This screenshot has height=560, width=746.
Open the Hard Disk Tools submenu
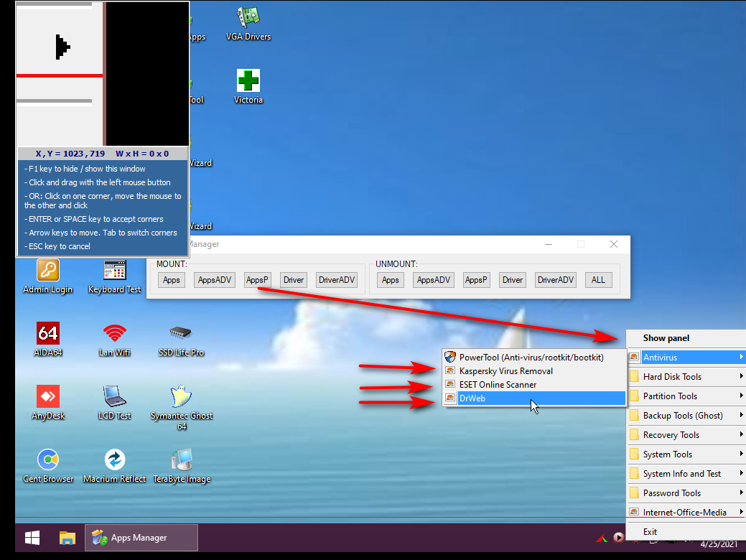pyautogui.click(x=686, y=377)
